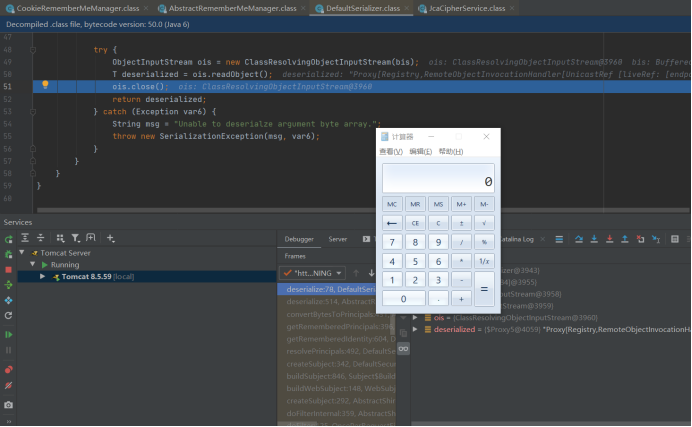Viewport: 692px width, 427px height.
Task: Collapse all services in the tree
Action: (41, 238)
